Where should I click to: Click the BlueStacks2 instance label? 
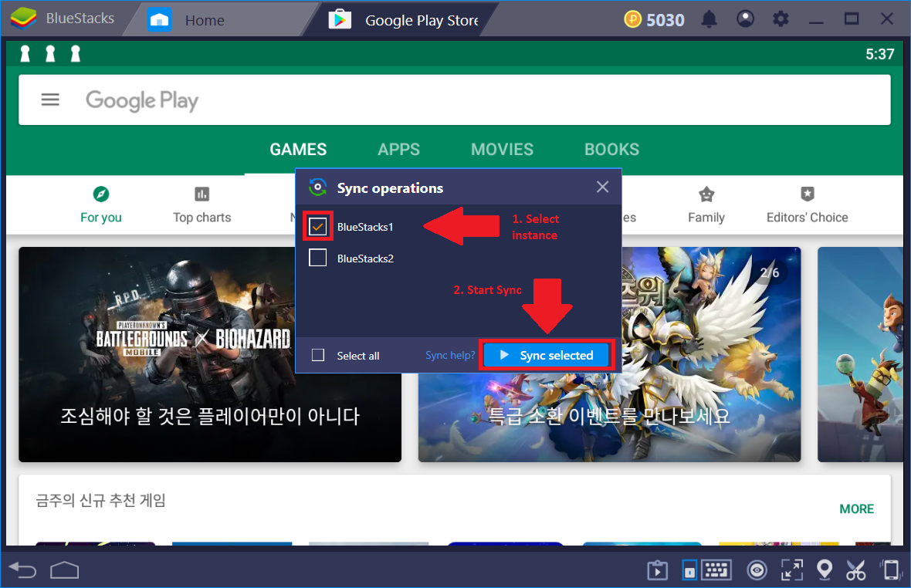365,259
